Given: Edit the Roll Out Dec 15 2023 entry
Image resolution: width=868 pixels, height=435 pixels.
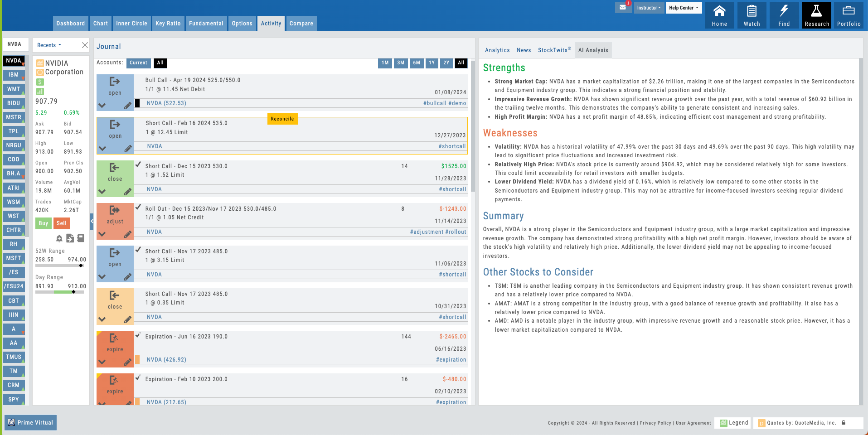Looking at the screenshot, I should click(x=128, y=234).
